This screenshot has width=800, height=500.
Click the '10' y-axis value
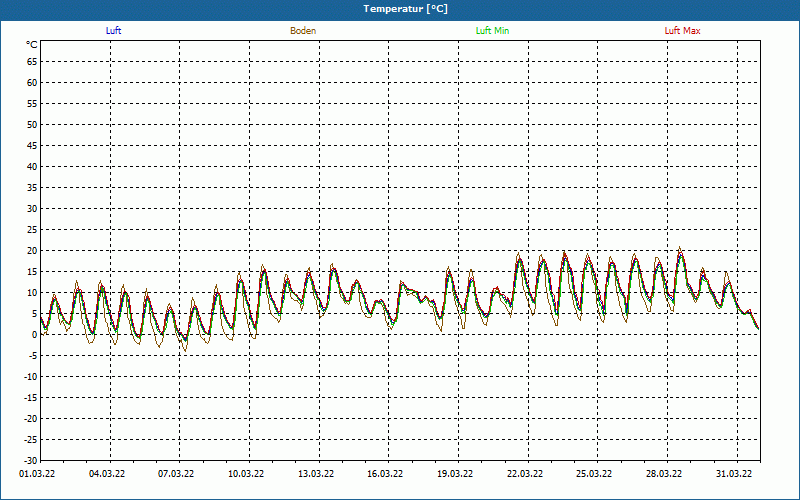[32, 293]
